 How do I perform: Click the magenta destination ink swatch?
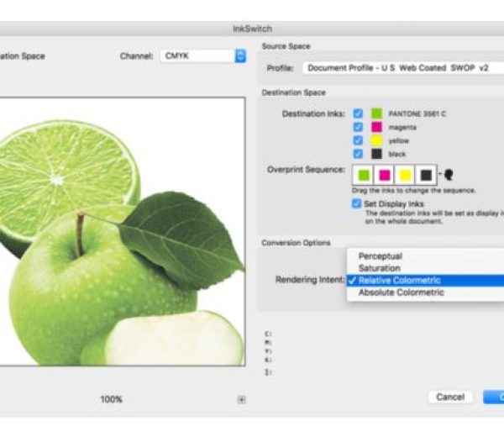pos(377,127)
